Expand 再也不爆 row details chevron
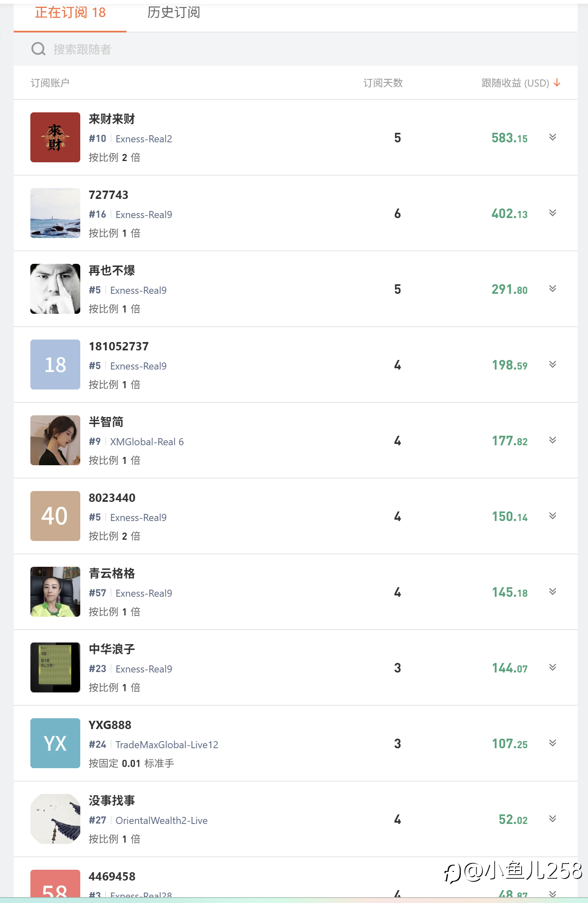 tap(553, 289)
